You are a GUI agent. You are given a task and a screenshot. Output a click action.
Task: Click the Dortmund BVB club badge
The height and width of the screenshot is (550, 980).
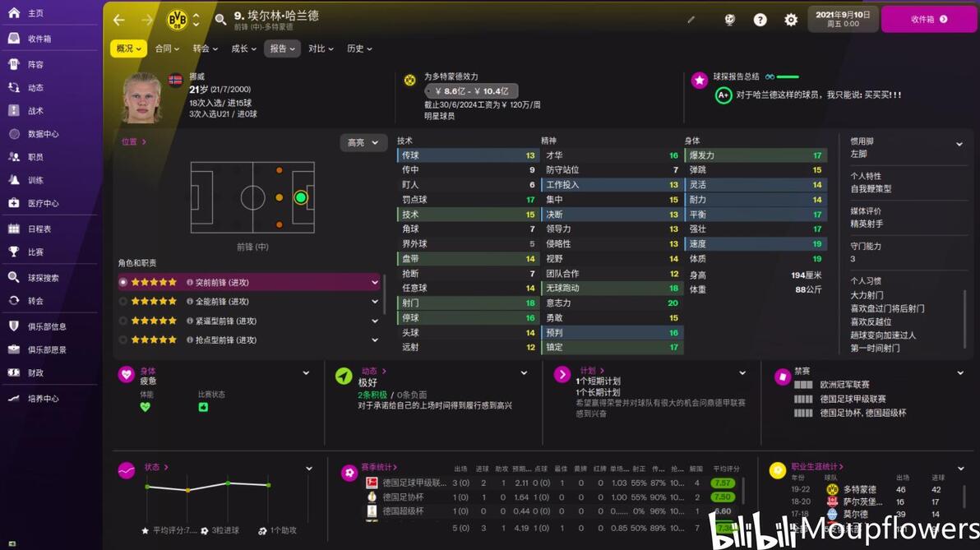[x=177, y=20]
